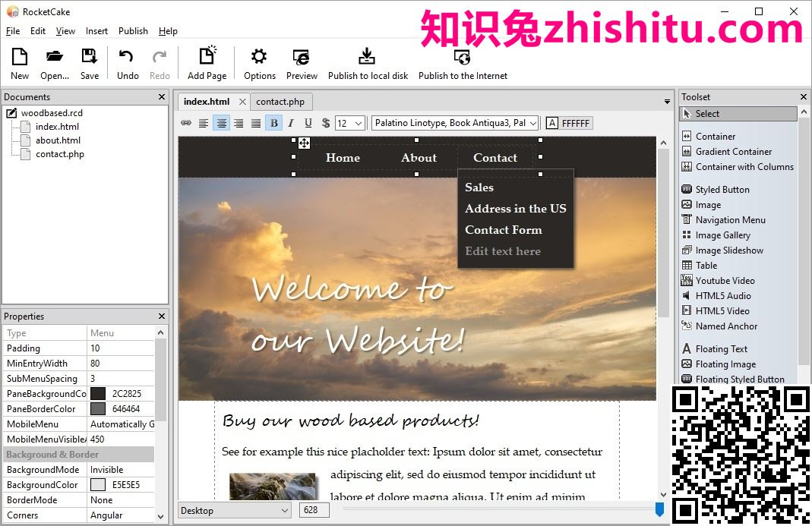This screenshot has width=812, height=526.
Task: Select woodbased.rcd root document
Action: click(52, 113)
